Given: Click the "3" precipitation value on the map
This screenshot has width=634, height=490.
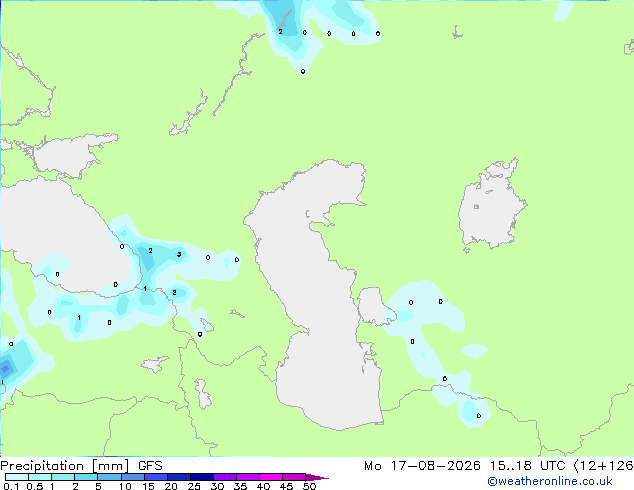Looking at the screenshot, I should tap(179, 254).
